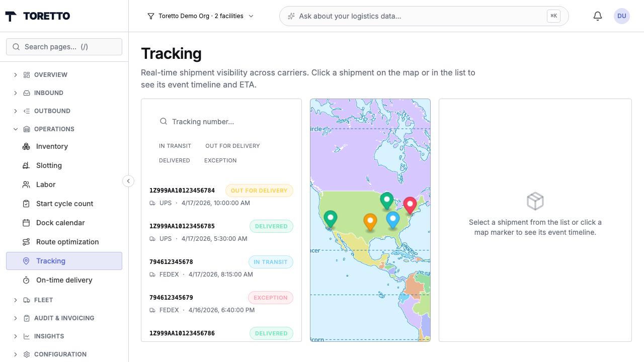Click the Route optimization icon
Viewport: 644px width, 362px height.
pyautogui.click(x=26, y=242)
